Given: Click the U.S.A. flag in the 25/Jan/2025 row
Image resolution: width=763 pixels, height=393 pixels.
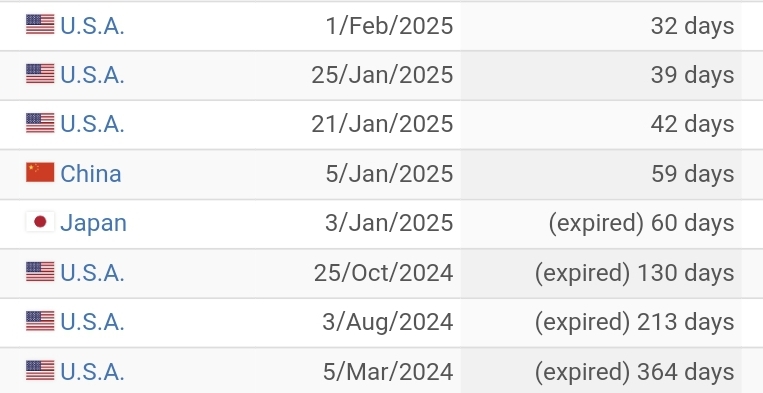Looking at the screenshot, I should (x=40, y=74).
